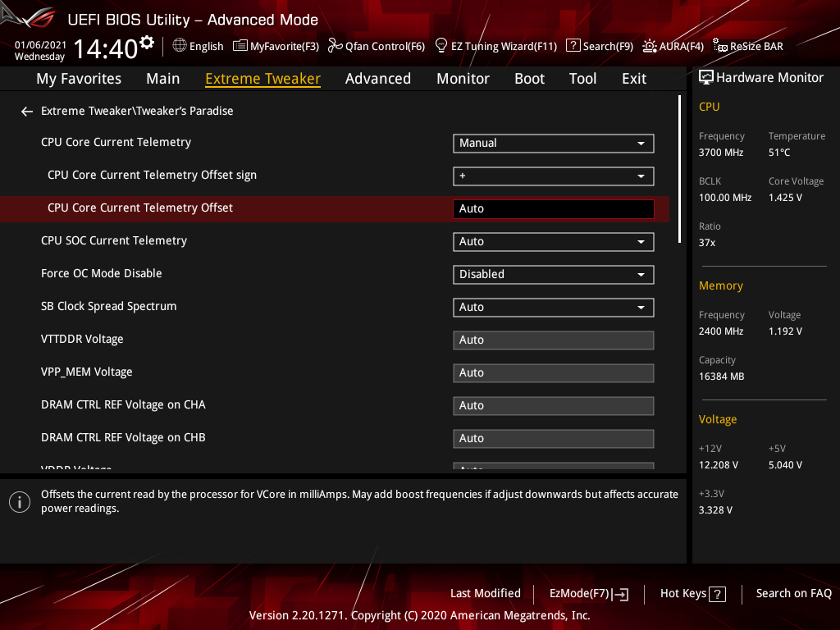Open the Monitor tab
The width and height of the screenshot is (840, 630).
(x=463, y=79)
